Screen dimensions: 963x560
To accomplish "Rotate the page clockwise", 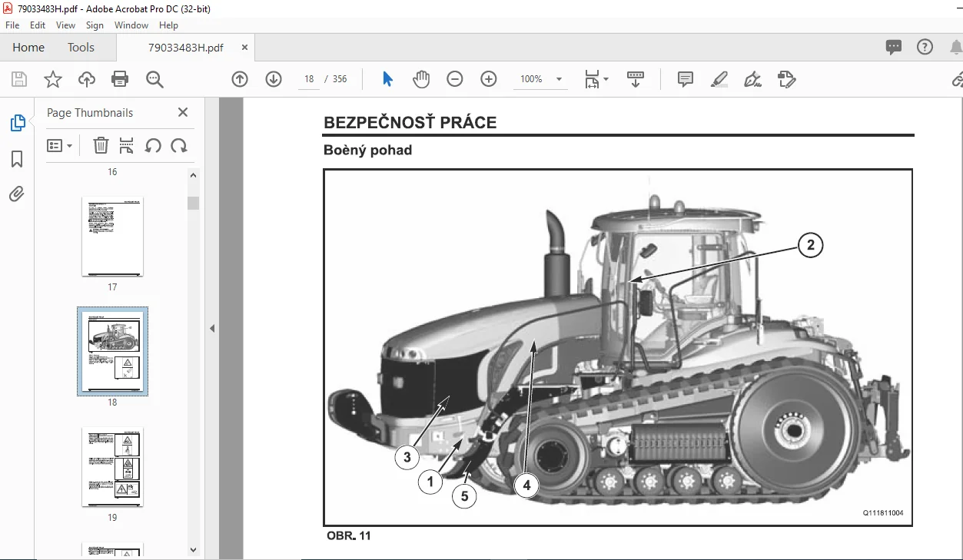I will coord(178,145).
